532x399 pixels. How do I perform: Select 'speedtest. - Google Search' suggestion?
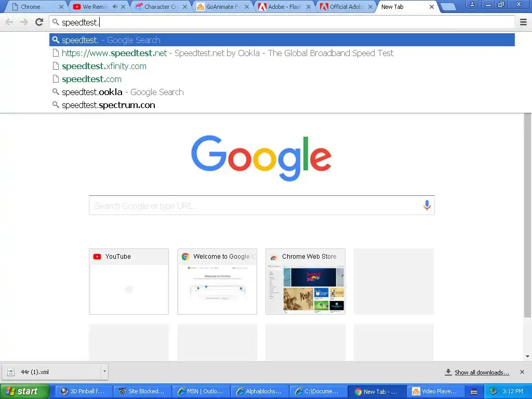click(x=282, y=40)
